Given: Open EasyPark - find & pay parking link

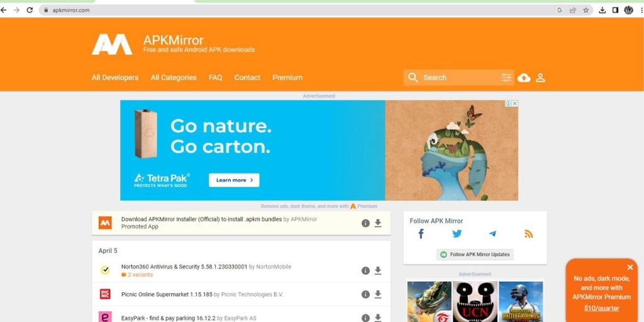Looking at the screenshot, I should click(x=168, y=318).
